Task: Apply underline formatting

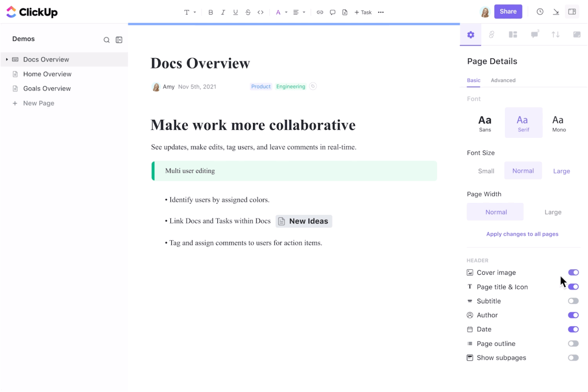Action: pyautogui.click(x=236, y=12)
